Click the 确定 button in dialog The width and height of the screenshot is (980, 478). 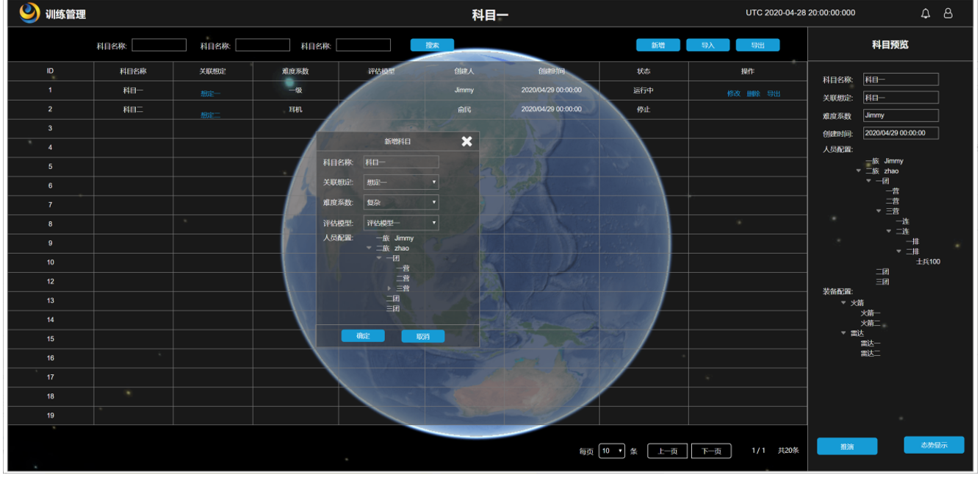(363, 336)
